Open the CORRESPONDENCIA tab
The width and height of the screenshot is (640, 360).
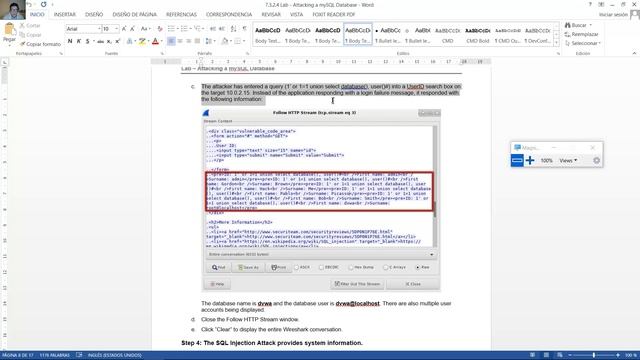tap(229, 14)
